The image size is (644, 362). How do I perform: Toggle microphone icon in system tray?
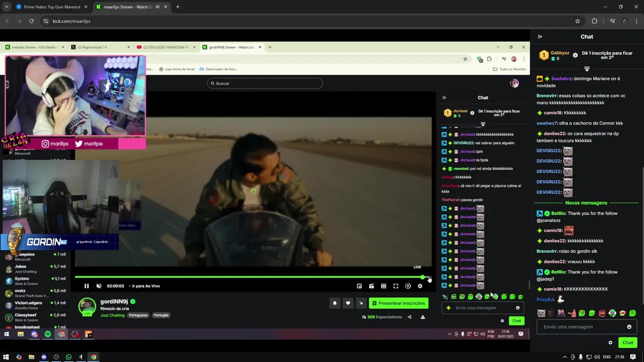click(x=581, y=357)
